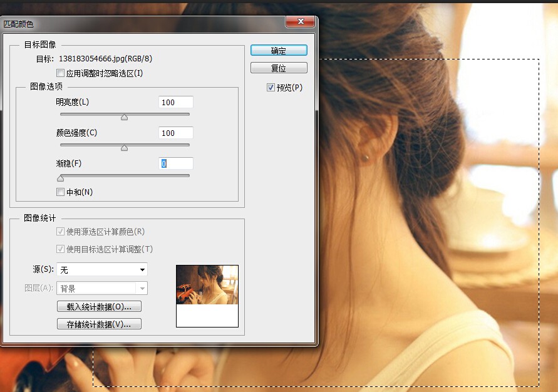This screenshot has width=558, height=392.
Task: Click the 渐隐 fade slider handle
Action: click(61, 178)
